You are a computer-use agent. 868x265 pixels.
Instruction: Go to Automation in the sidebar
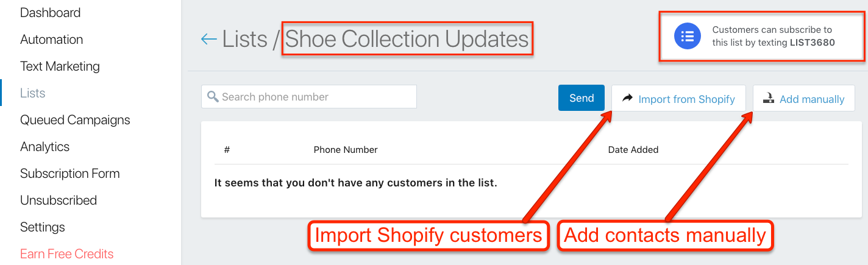(51, 40)
